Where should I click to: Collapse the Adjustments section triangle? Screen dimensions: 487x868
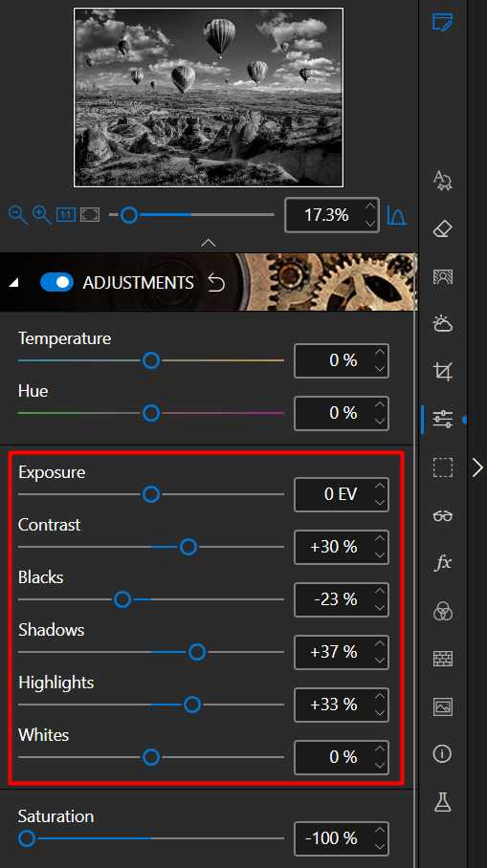[14, 283]
